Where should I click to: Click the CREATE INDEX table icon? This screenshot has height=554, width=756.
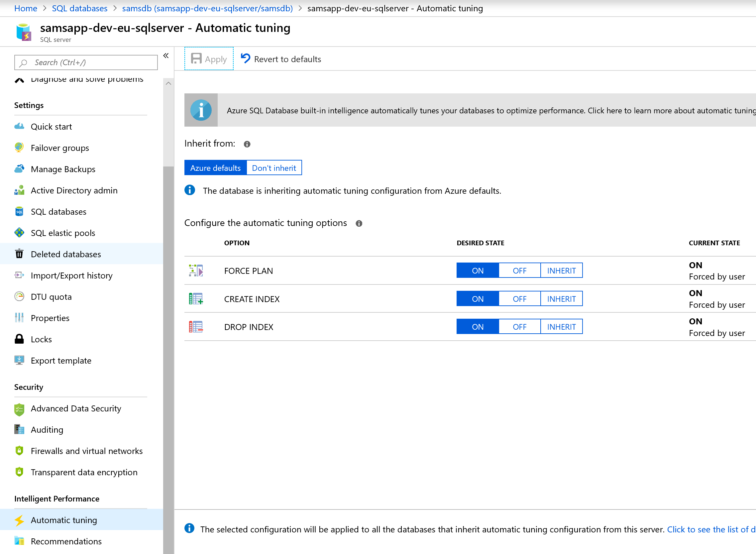point(196,299)
